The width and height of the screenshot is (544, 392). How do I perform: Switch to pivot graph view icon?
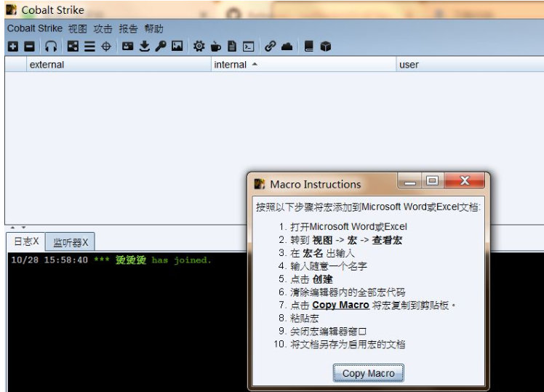click(x=73, y=46)
